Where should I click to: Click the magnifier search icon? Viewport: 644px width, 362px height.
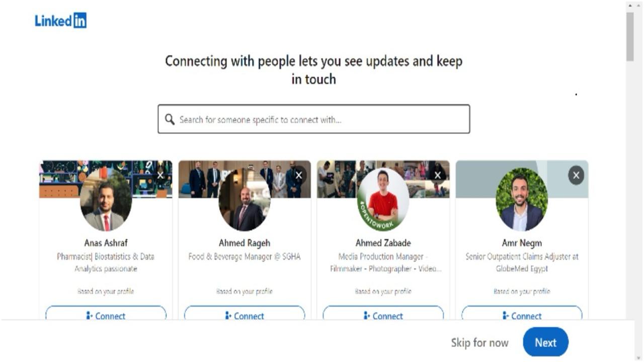[x=170, y=119]
